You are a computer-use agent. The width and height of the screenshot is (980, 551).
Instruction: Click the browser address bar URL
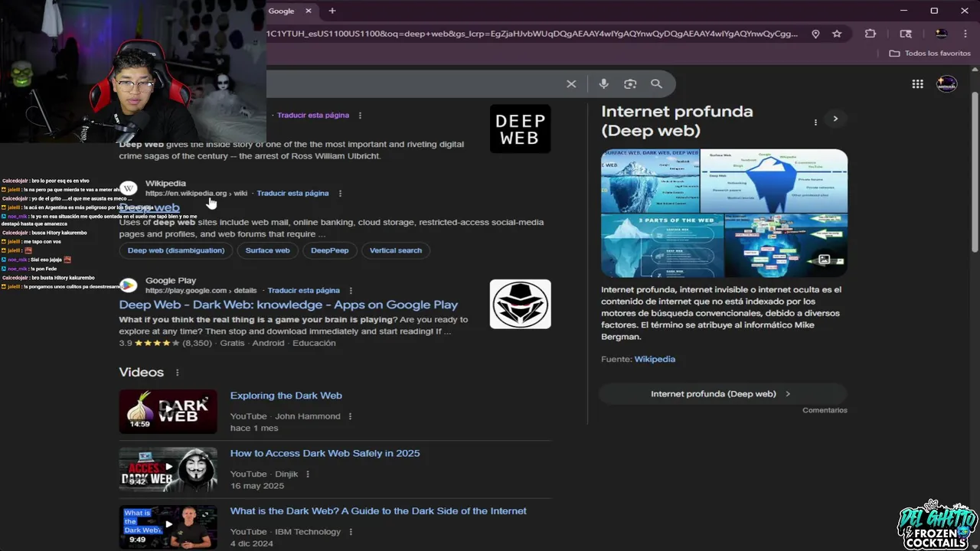tap(532, 34)
